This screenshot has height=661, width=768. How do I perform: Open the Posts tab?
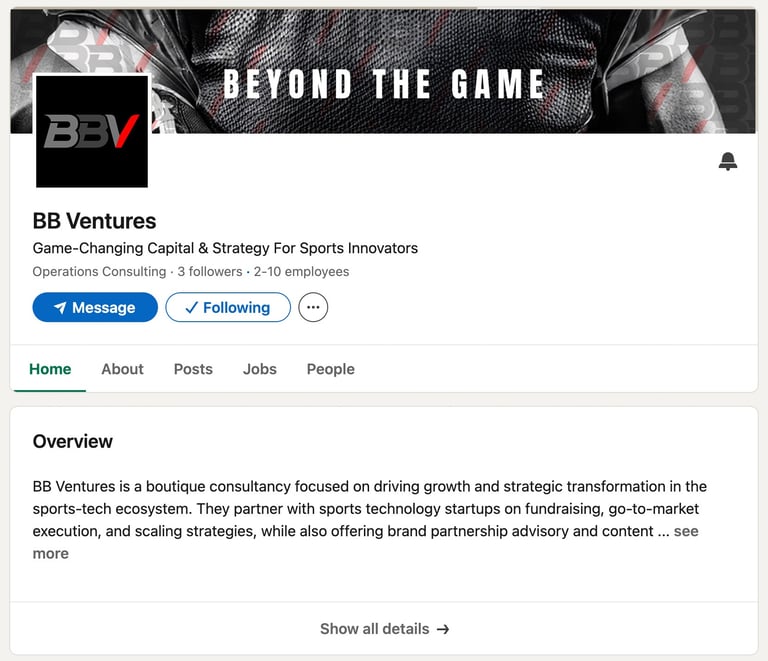tap(193, 369)
